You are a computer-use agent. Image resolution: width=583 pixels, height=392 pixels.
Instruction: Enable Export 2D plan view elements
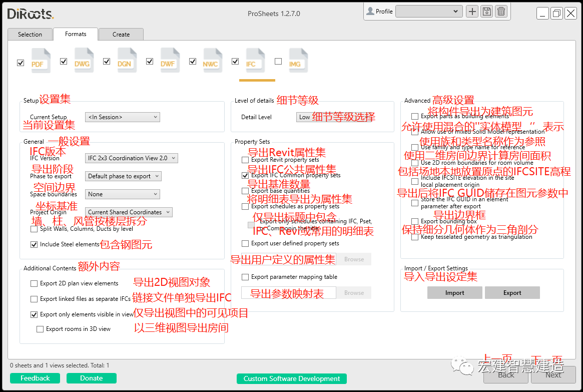tap(34, 284)
